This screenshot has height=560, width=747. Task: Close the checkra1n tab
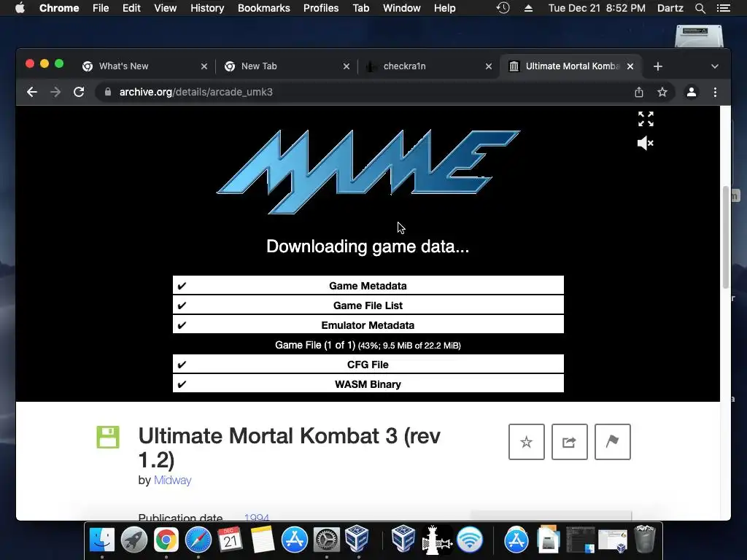click(x=488, y=66)
